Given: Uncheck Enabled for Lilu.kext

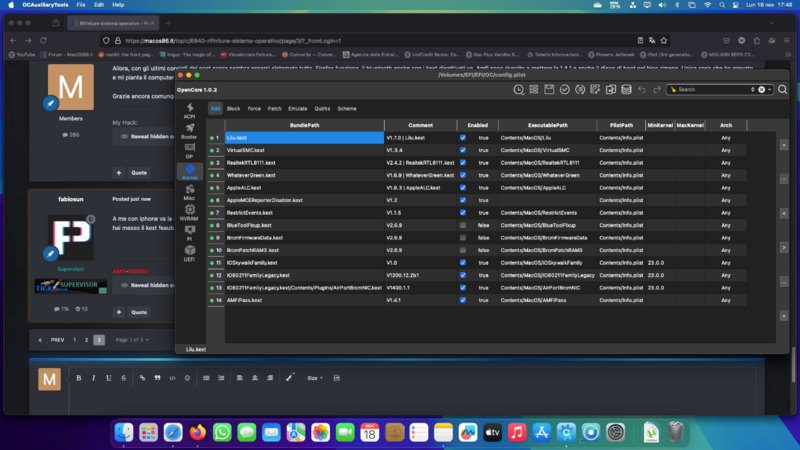Looking at the screenshot, I should (x=463, y=138).
